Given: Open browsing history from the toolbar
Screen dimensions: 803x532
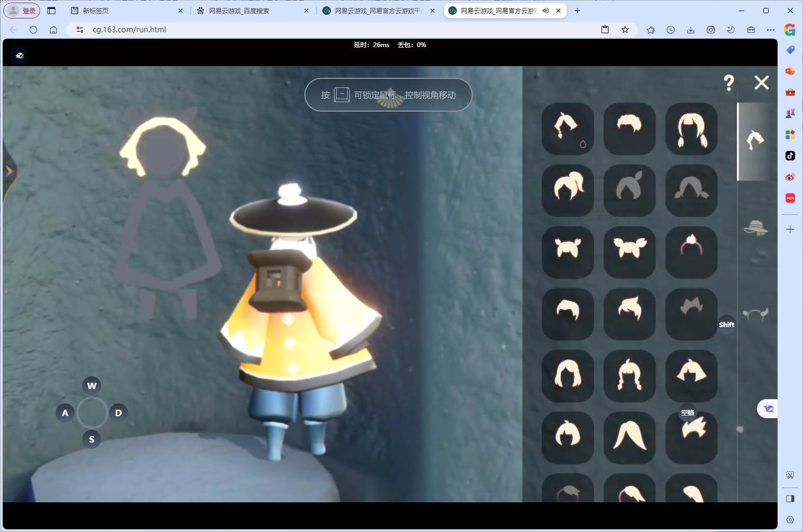Looking at the screenshot, I should coord(671,30).
